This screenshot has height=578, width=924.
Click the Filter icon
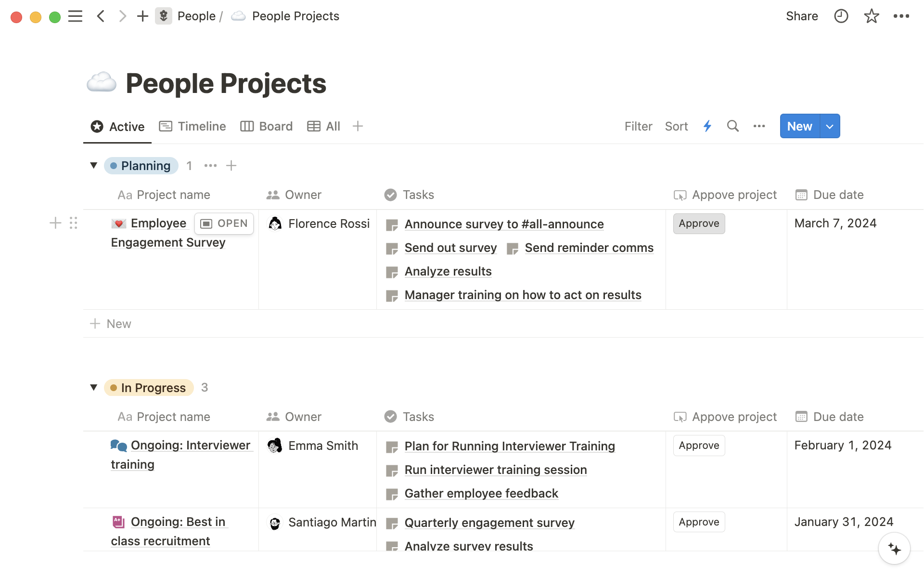(x=637, y=126)
